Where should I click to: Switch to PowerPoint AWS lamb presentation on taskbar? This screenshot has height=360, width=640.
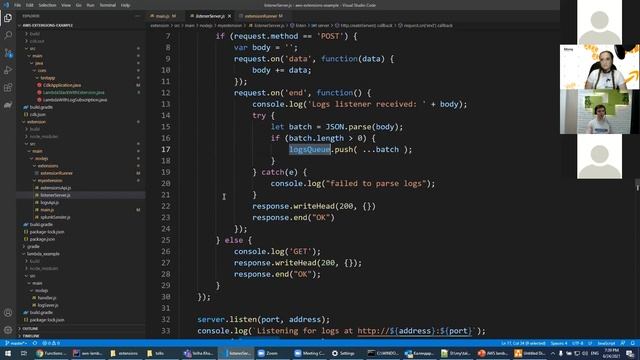click(x=493, y=353)
